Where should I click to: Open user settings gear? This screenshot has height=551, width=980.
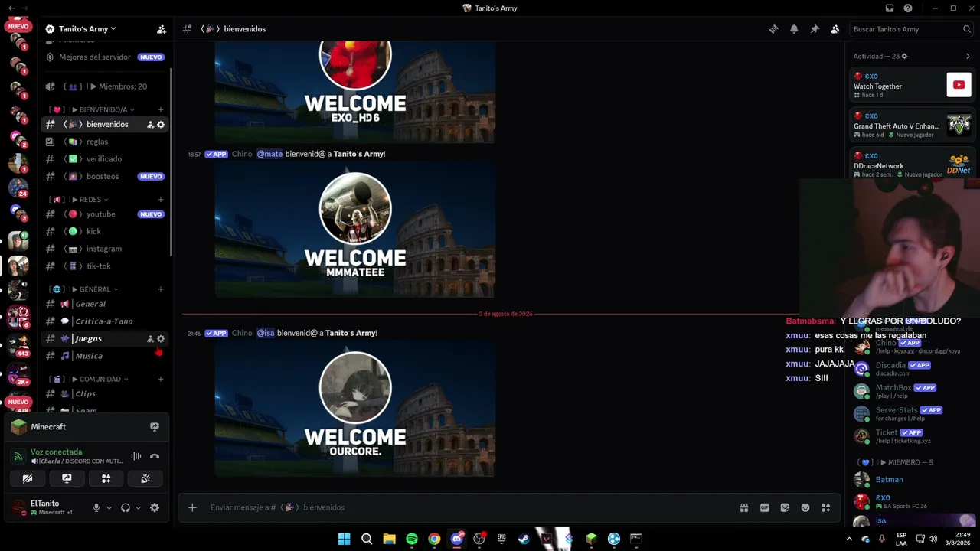155,507
